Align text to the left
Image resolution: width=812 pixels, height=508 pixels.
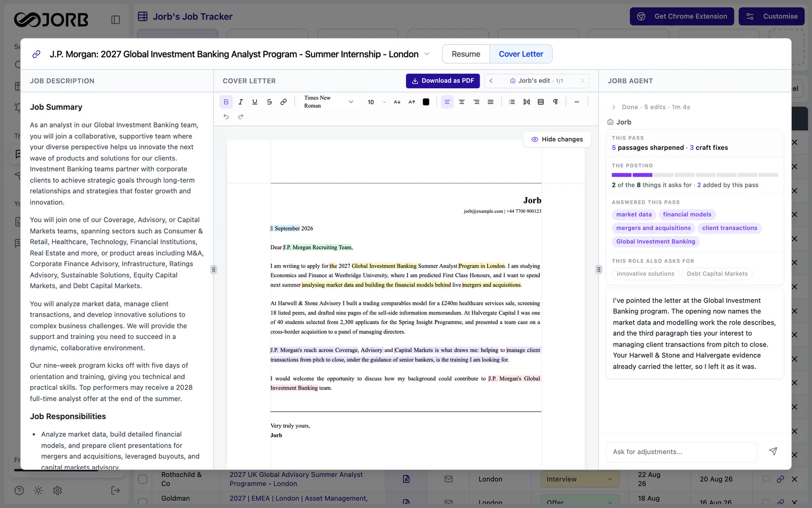[447, 102]
